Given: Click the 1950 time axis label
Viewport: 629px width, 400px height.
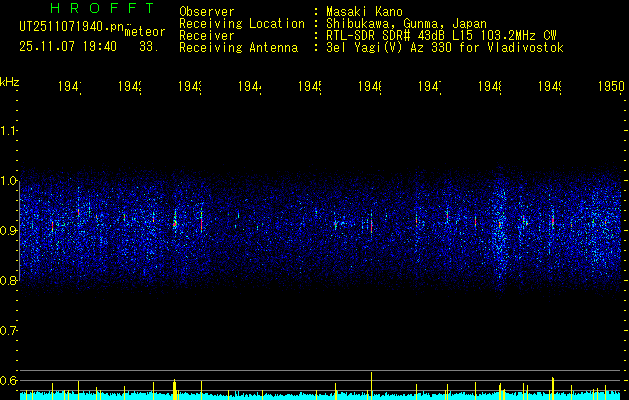Looking at the screenshot, I should coord(611,86).
